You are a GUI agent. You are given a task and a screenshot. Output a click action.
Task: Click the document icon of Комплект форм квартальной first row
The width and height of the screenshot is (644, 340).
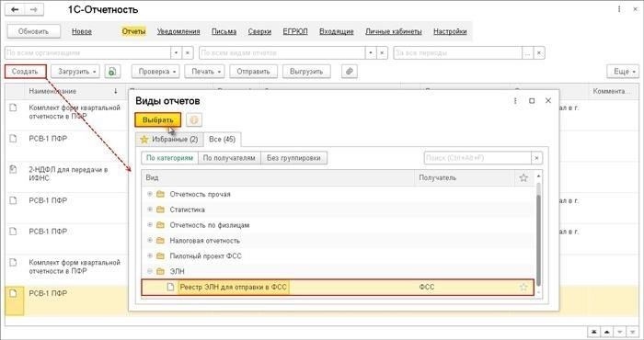tap(13, 108)
